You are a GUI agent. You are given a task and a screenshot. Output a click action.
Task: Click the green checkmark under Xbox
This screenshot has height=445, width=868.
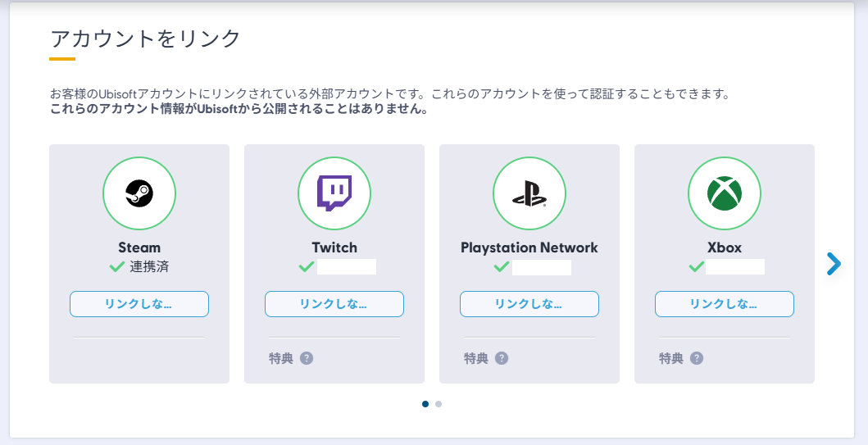(697, 266)
